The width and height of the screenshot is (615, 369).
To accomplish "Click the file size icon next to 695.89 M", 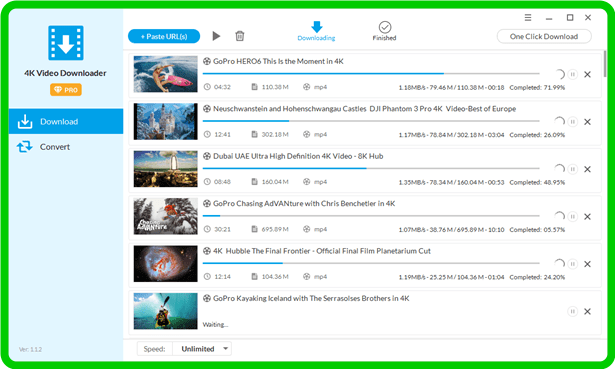I will pos(254,229).
